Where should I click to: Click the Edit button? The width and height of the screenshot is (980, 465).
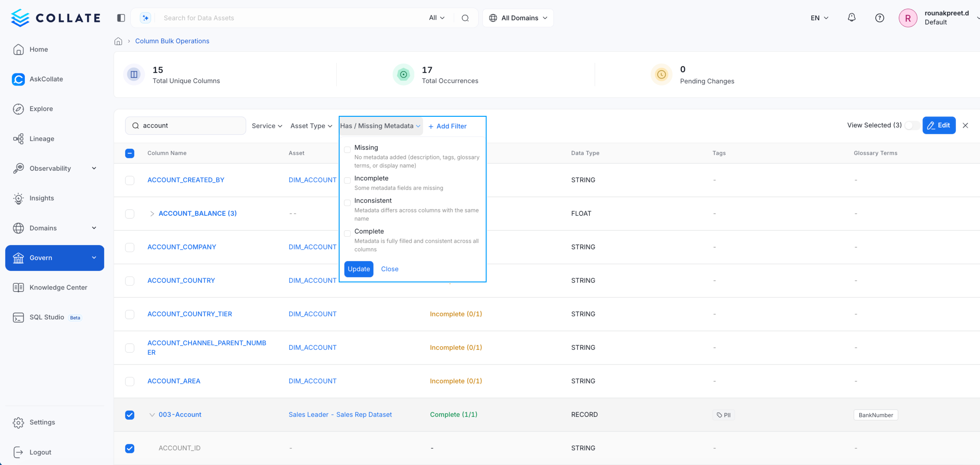tap(939, 126)
